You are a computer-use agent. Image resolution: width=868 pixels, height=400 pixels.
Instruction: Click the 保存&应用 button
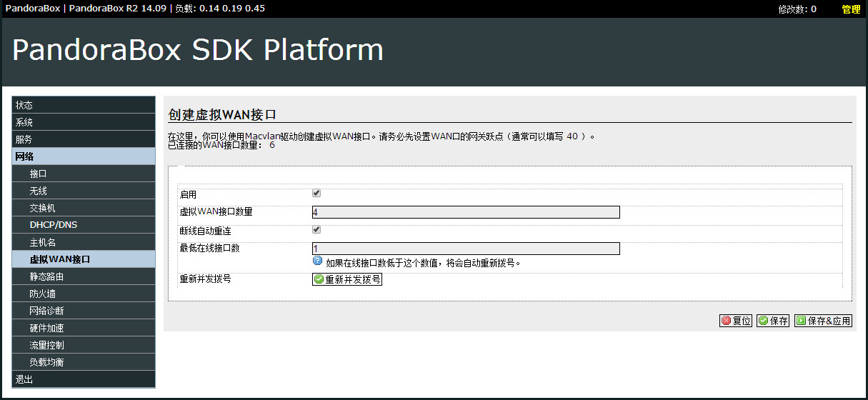point(824,321)
